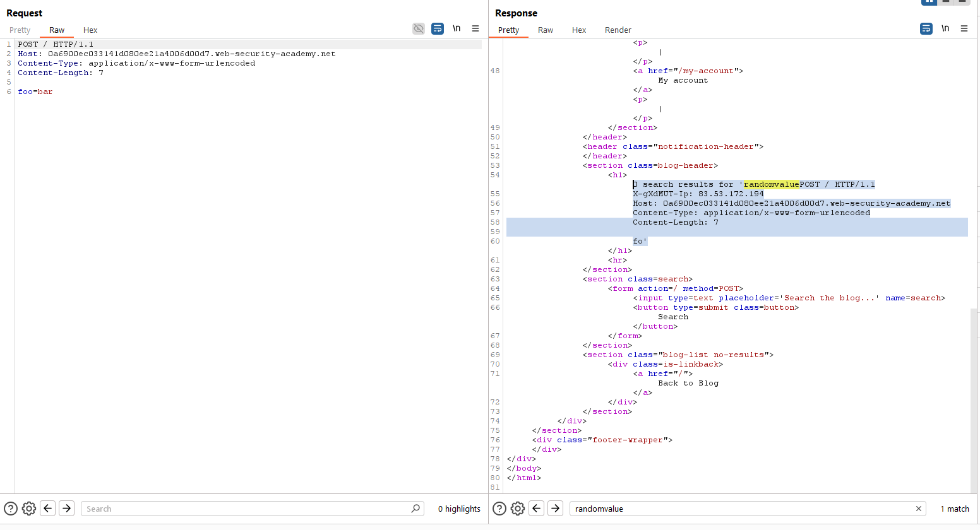Screen dimensions: 980x530
Task: Toggle hidden characters eye icon in Request panel
Action: click(x=419, y=28)
